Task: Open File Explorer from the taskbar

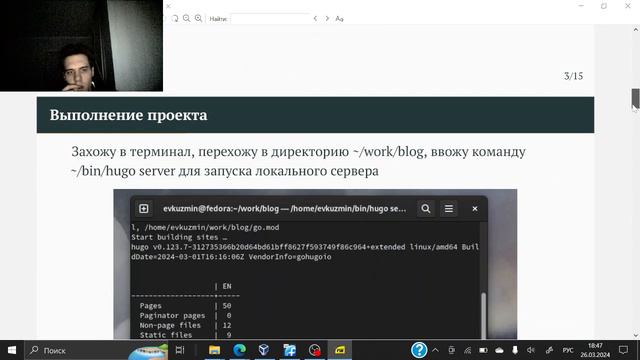Action: click(214, 350)
